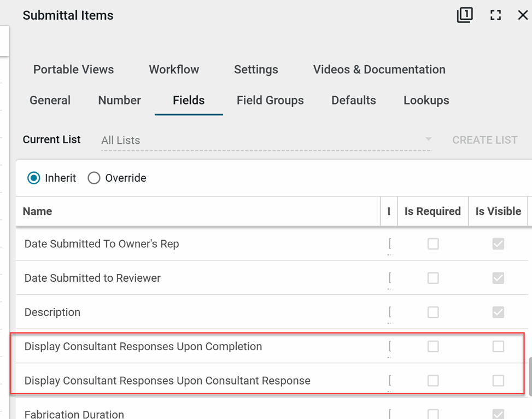The height and width of the screenshot is (419, 532).
Task: Go to the Lookups tab
Action: (x=426, y=100)
